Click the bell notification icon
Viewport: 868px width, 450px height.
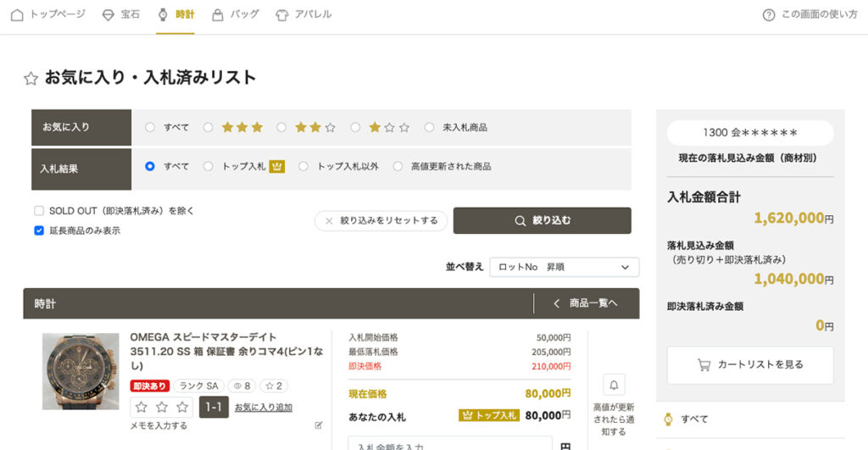pyautogui.click(x=614, y=386)
